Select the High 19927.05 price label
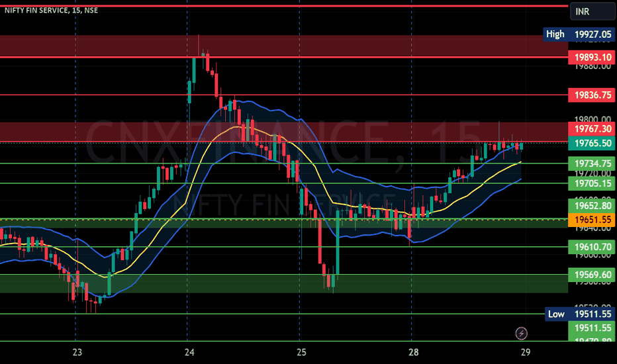The width and height of the screenshot is (617, 364). click(579, 34)
